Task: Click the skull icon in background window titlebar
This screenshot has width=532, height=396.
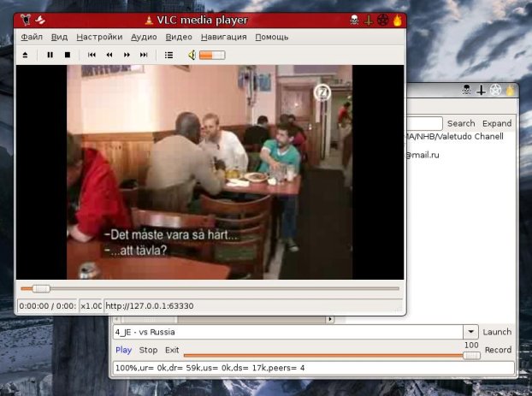Action: pyautogui.click(x=467, y=90)
